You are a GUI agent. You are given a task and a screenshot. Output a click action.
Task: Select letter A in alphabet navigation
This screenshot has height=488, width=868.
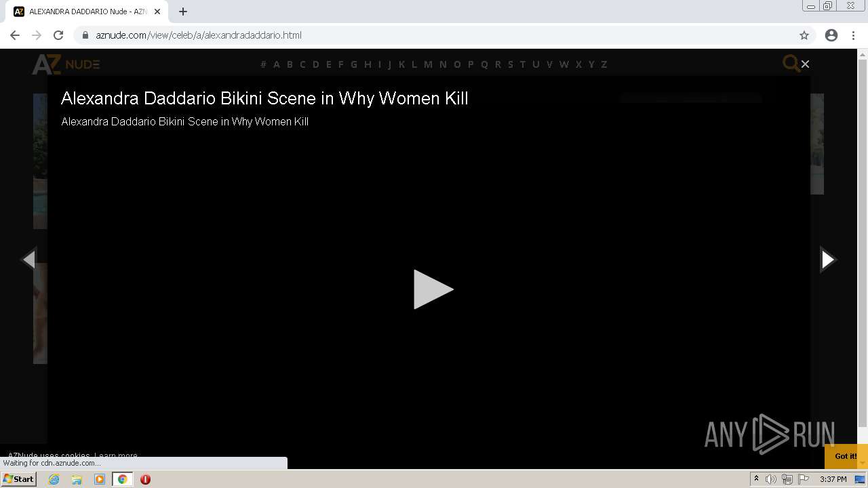point(277,64)
